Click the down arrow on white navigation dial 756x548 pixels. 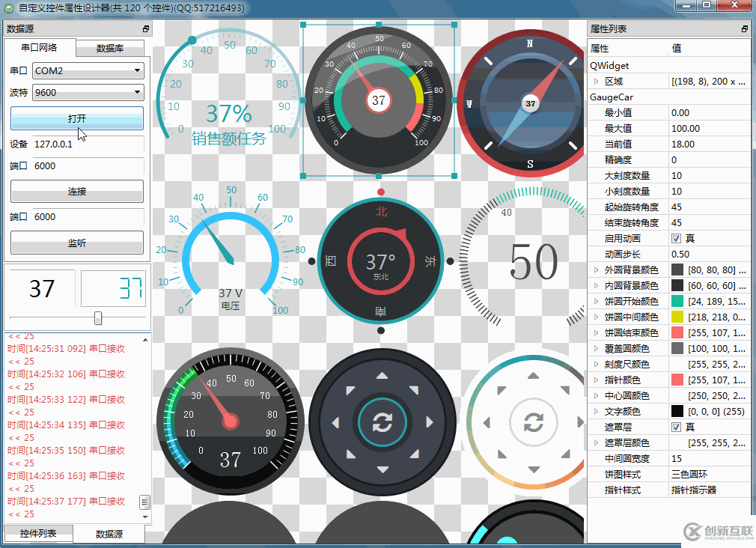[x=534, y=469]
